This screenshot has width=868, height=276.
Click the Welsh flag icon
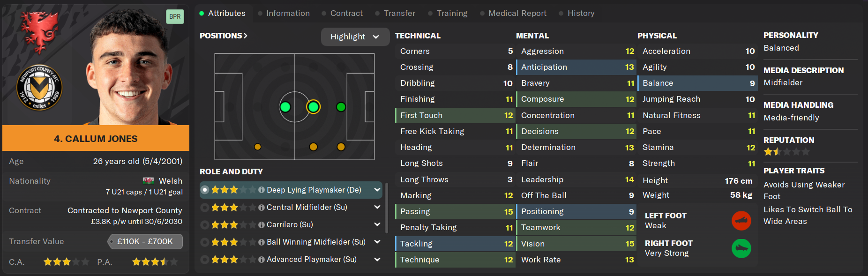coord(148,181)
